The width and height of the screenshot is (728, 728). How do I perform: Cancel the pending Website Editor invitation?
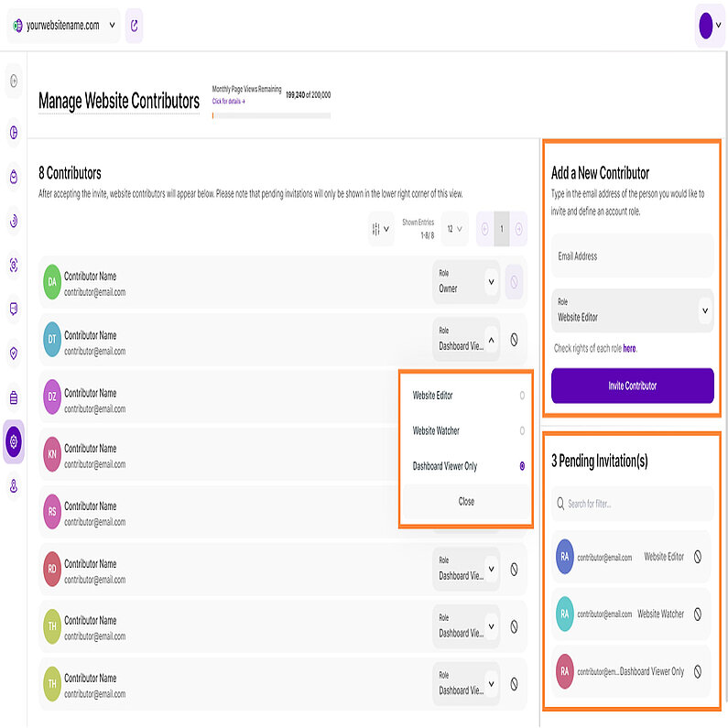click(x=698, y=556)
